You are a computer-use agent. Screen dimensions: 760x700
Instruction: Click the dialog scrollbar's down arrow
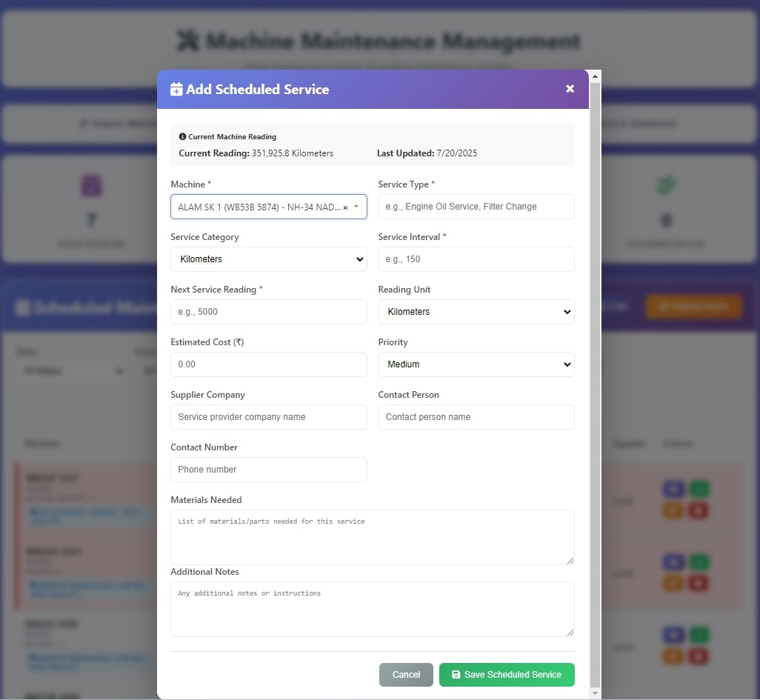click(x=596, y=693)
